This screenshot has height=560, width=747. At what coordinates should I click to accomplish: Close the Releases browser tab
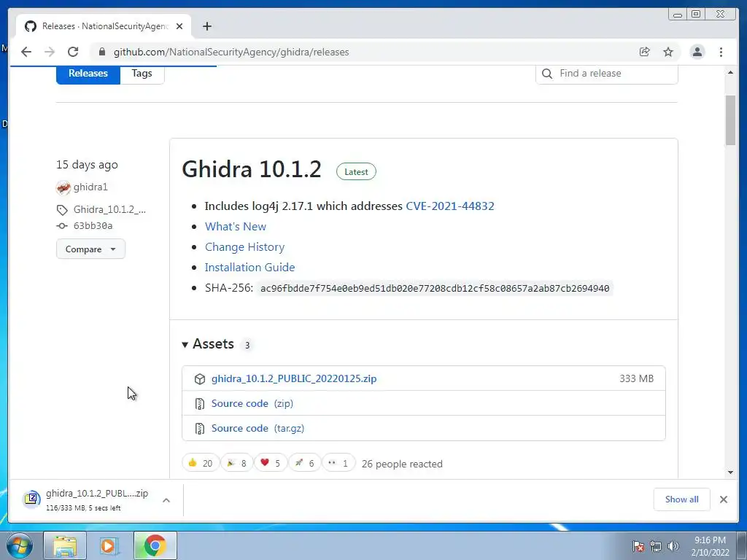coord(179,26)
